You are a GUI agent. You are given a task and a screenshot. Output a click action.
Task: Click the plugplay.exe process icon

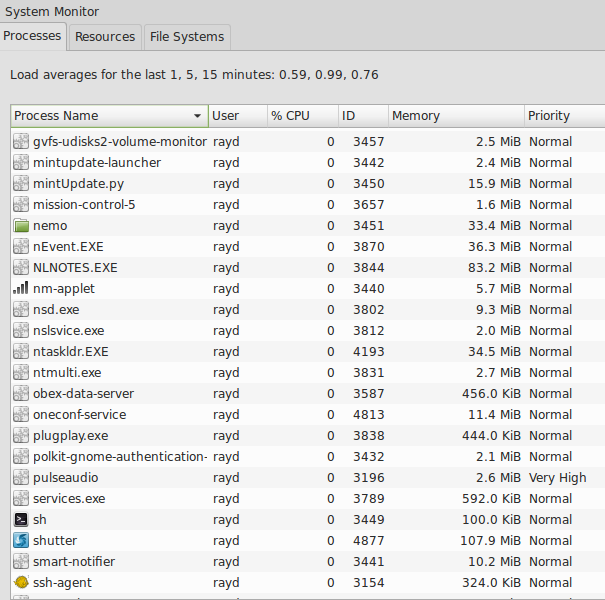click(x=21, y=435)
